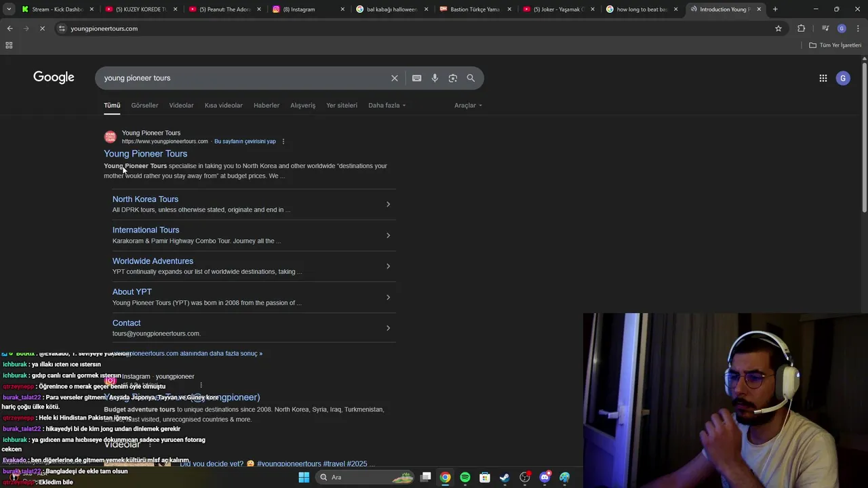Search by image with Google Lens
Viewport: 868px width, 488px height.
click(453, 78)
